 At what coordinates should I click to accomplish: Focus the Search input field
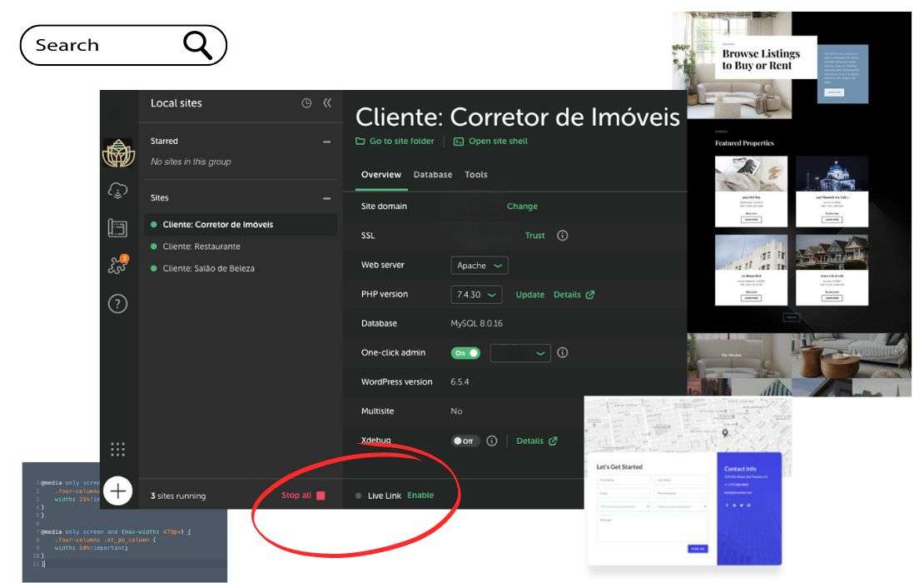[123, 45]
